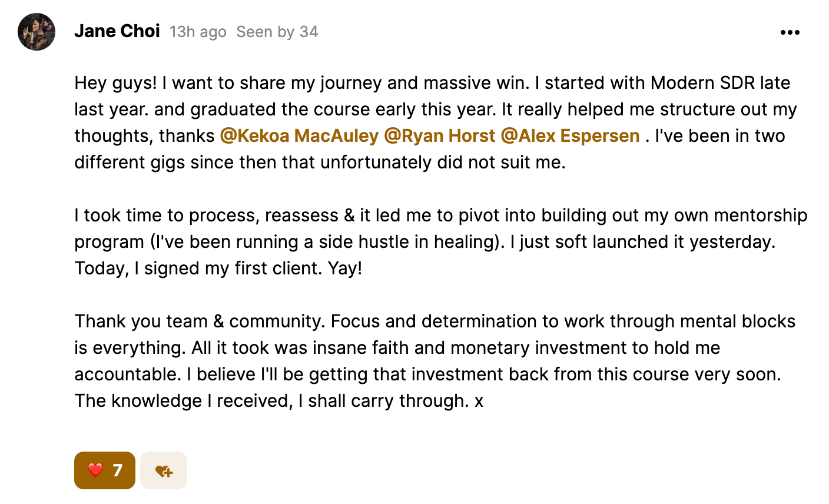Show who viewed via "Seen by 34"
Screen dimensions: 829x504
277,32
